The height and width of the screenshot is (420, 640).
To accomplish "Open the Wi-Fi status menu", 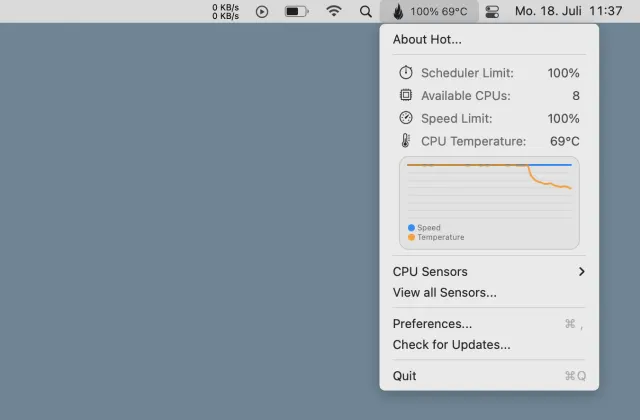I will tap(334, 11).
